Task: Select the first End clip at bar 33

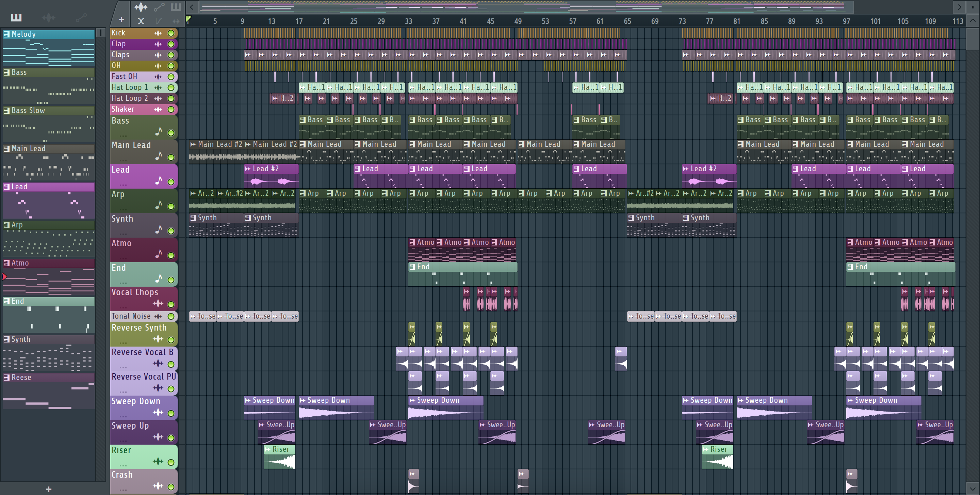Action: pos(463,274)
